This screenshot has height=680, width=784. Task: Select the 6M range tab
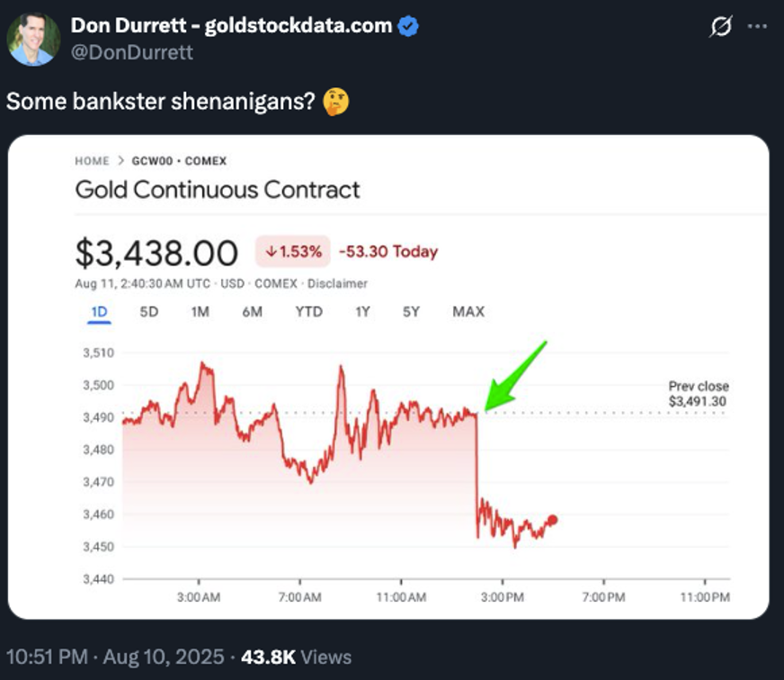pyautogui.click(x=253, y=312)
